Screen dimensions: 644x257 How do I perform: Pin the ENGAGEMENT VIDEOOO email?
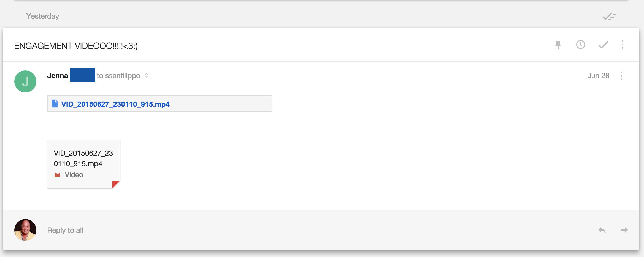tap(558, 45)
